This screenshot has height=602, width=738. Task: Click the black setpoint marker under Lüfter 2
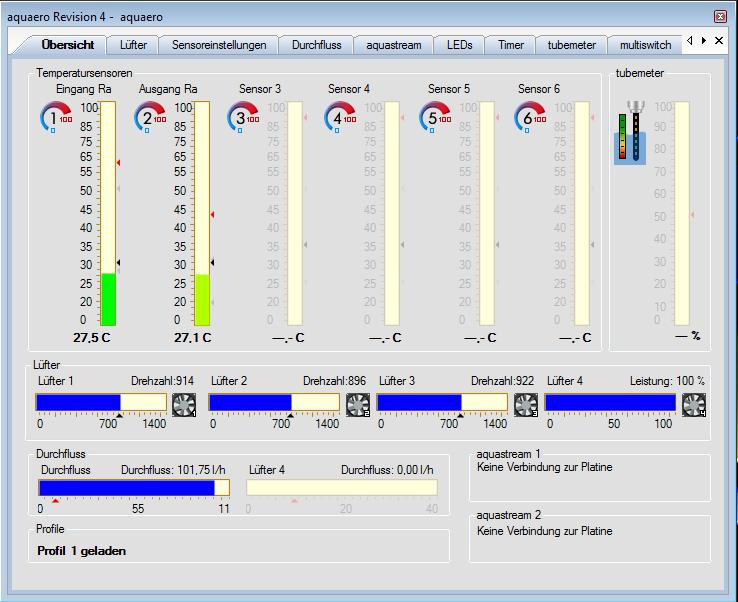(290, 415)
